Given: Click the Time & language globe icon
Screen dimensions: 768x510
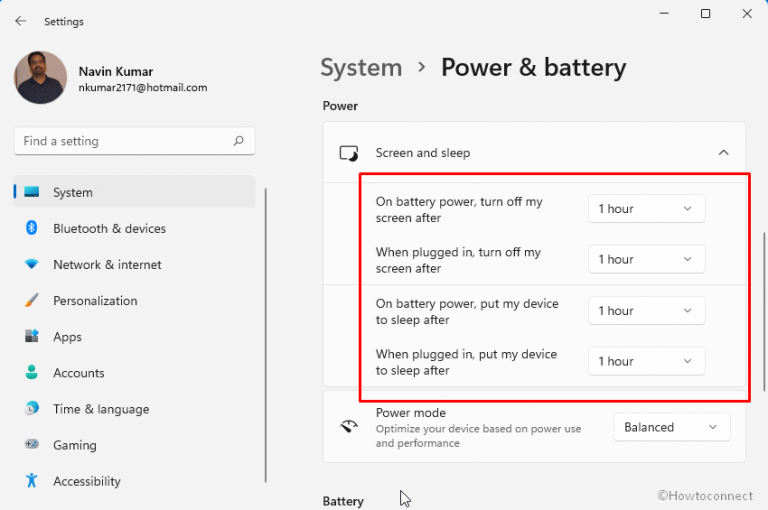Looking at the screenshot, I should [32, 408].
